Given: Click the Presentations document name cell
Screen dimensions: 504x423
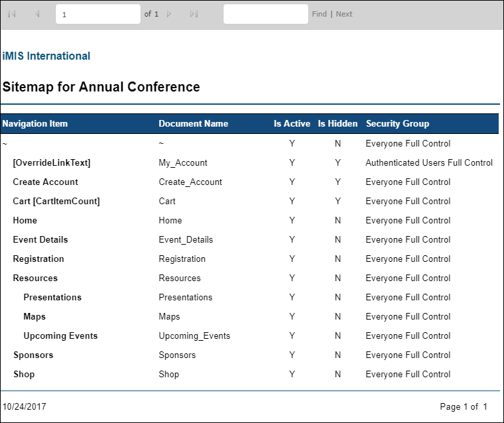Looking at the screenshot, I should coord(186,297).
